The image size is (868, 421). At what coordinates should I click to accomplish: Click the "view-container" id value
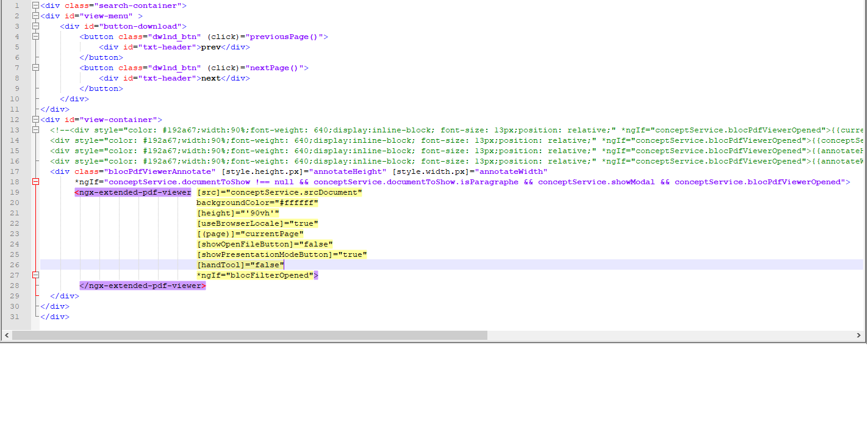[118, 120]
